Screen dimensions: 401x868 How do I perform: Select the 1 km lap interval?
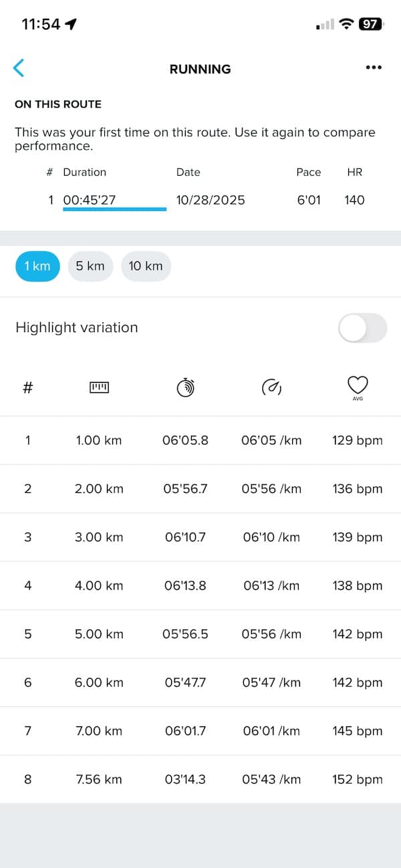click(37, 266)
